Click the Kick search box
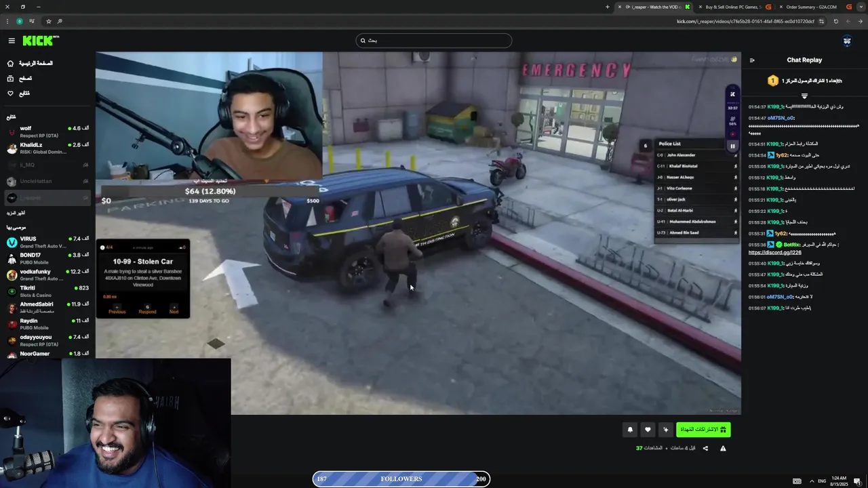This screenshot has width=868, height=488. 434,41
